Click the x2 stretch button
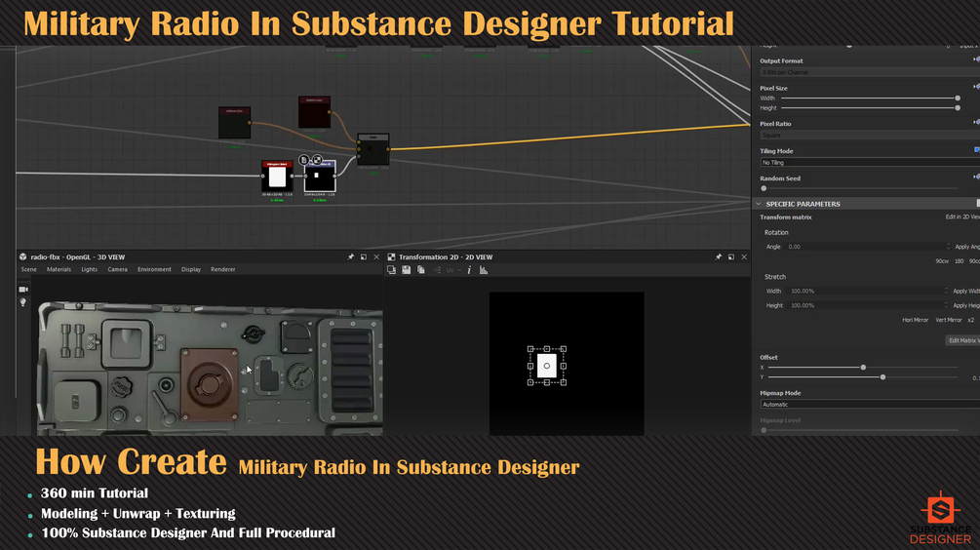This screenshot has width=980, height=550. point(970,320)
